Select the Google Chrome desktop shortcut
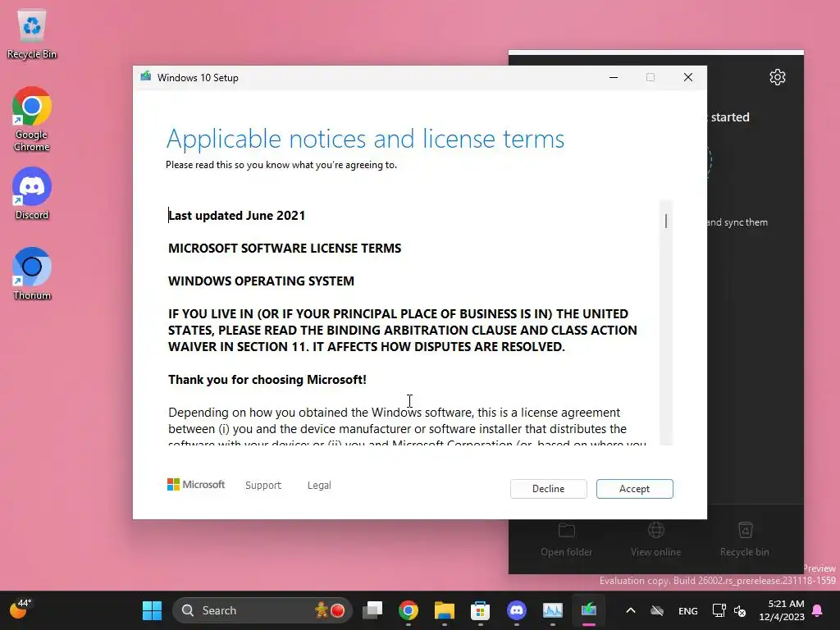This screenshot has height=630, width=840. click(x=32, y=119)
